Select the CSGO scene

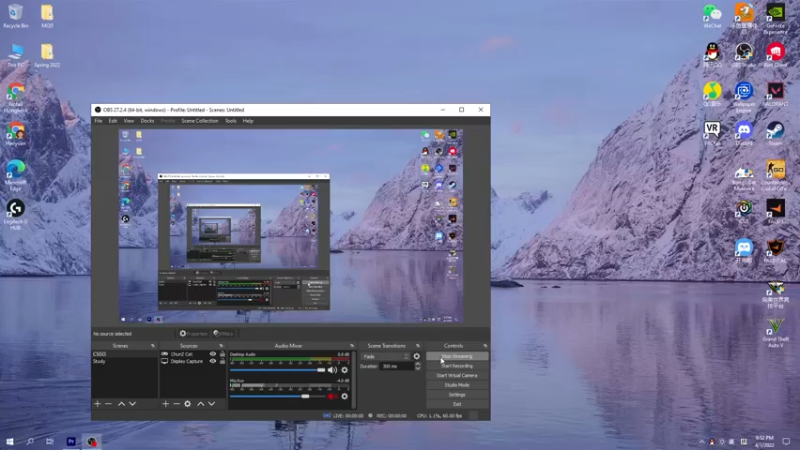coord(124,354)
